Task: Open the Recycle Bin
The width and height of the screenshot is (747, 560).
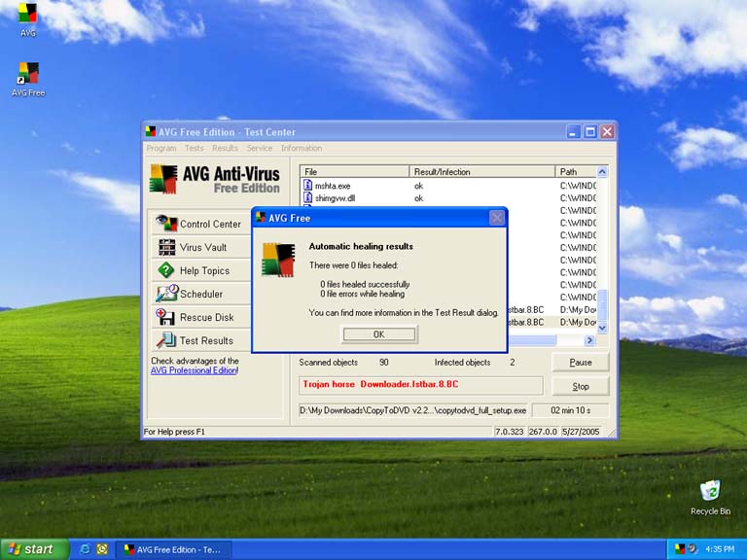Action: pyautogui.click(x=710, y=491)
